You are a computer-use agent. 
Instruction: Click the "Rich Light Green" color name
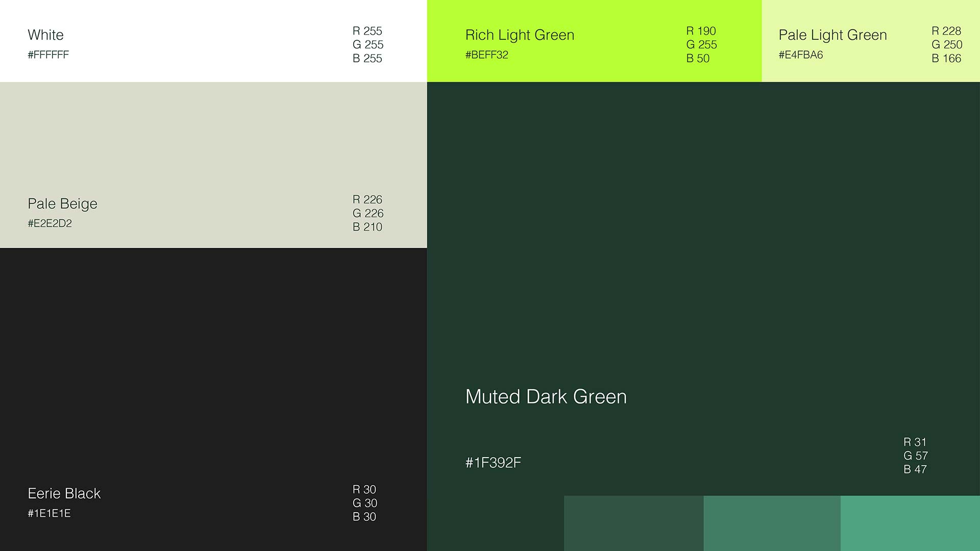[x=520, y=35]
